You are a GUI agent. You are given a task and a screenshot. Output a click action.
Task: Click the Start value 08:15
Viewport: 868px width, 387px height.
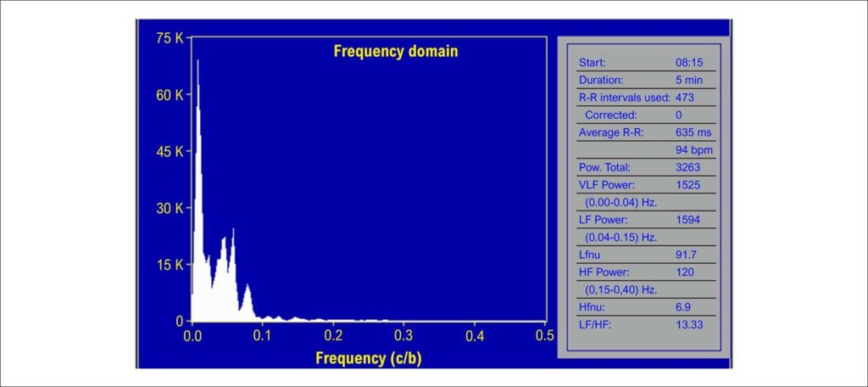point(689,63)
